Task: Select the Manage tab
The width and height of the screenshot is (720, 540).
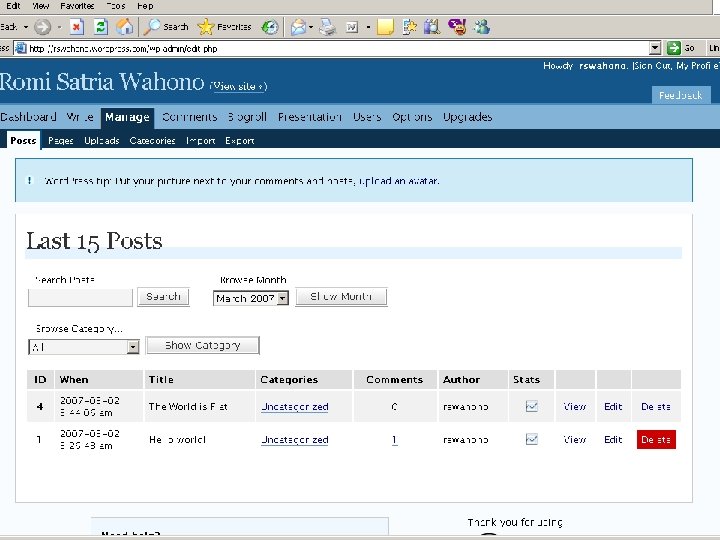Action: tap(127, 118)
